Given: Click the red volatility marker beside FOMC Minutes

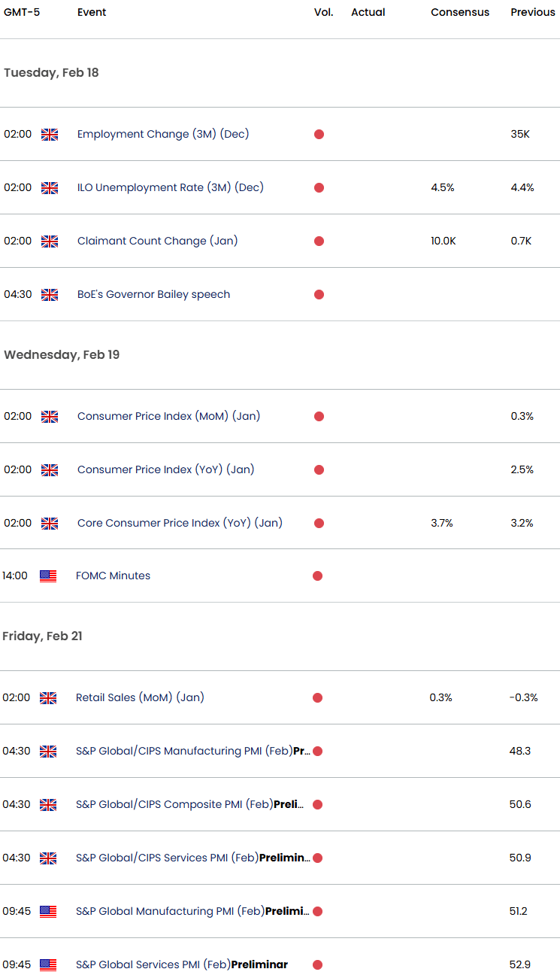Looking at the screenshot, I should (319, 576).
